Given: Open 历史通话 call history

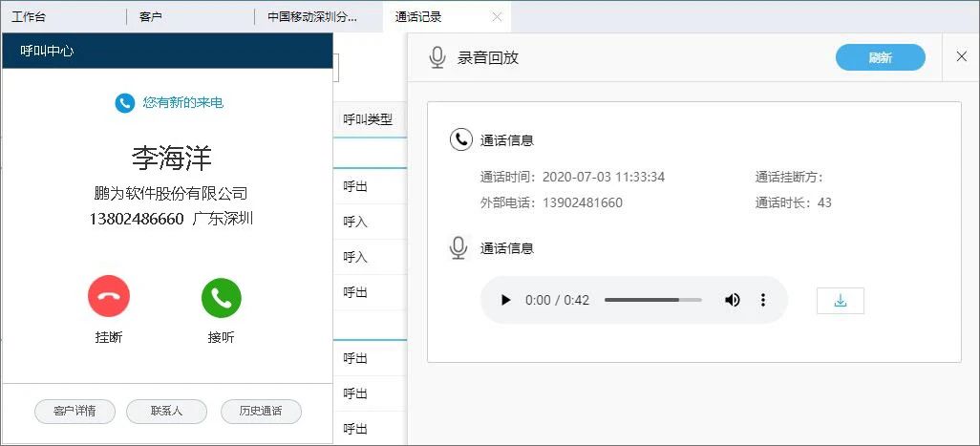Looking at the screenshot, I should (261, 412).
